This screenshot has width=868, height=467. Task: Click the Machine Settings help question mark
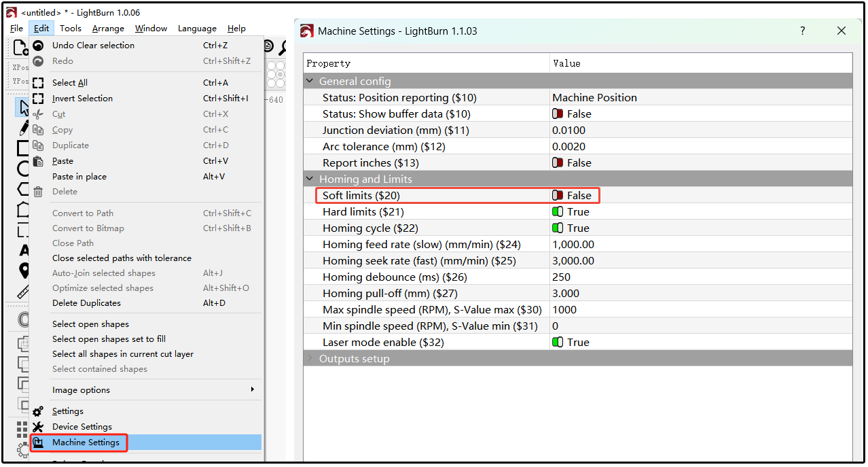(802, 31)
